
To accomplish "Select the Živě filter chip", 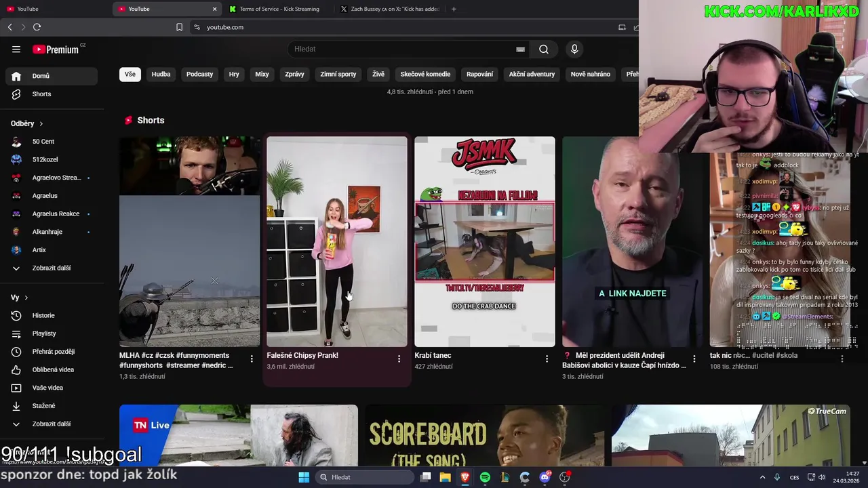I will (x=378, y=74).
